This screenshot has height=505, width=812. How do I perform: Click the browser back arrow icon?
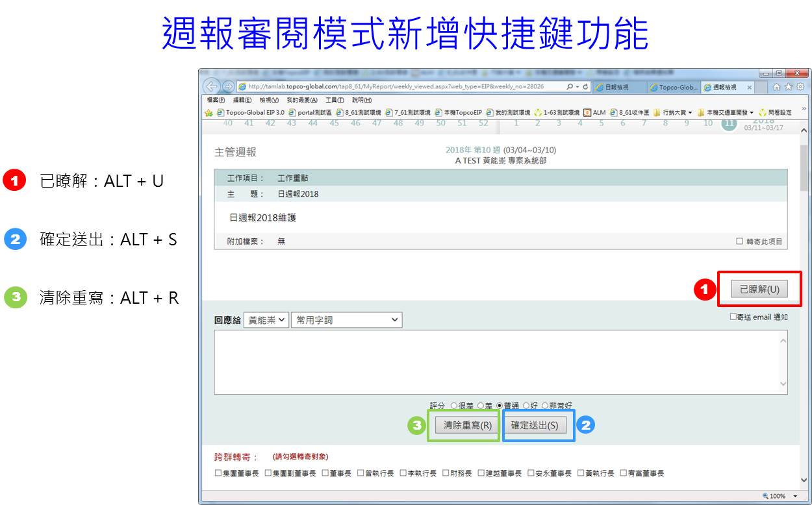pyautogui.click(x=211, y=86)
